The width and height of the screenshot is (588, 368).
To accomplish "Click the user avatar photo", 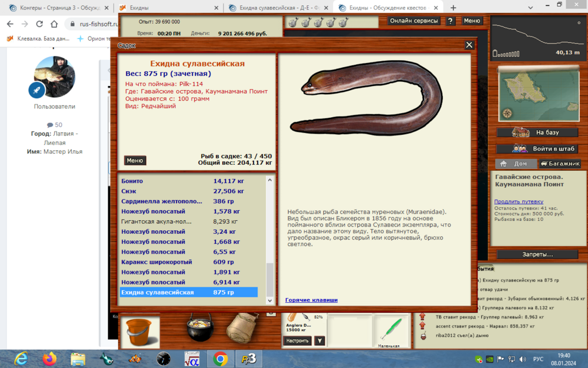I will click(54, 77).
